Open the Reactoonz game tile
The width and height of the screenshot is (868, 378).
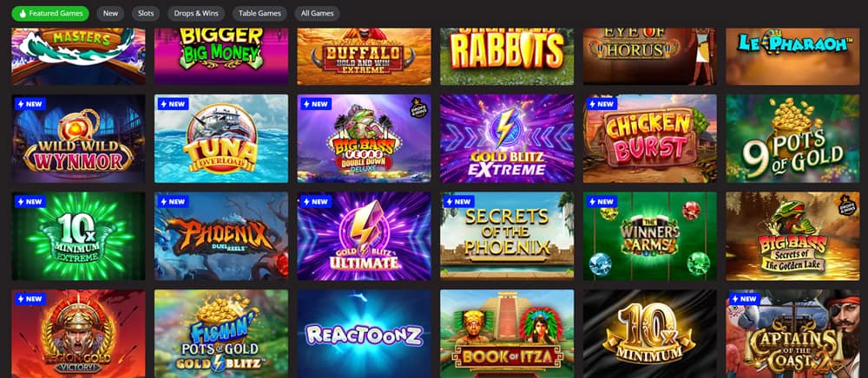point(365,334)
